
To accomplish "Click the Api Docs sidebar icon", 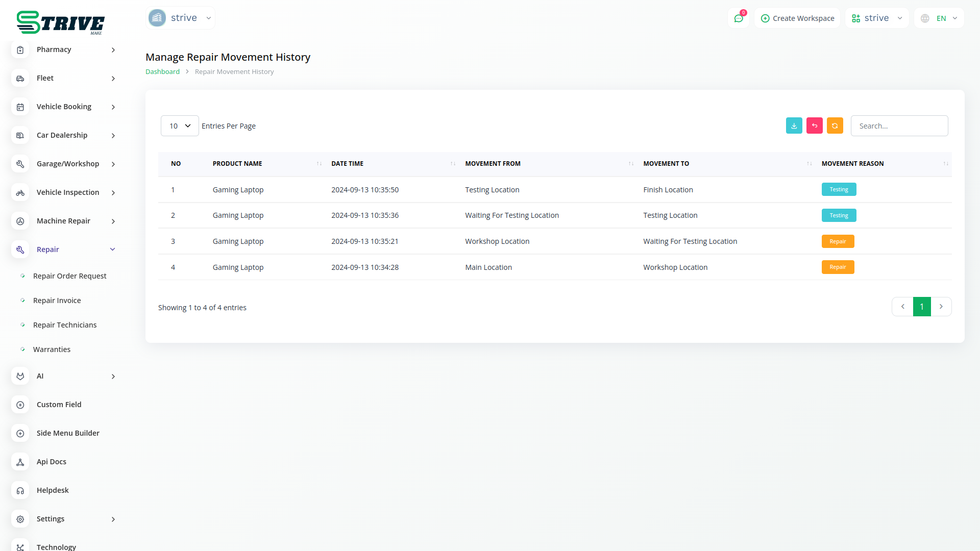I will tap(20, 462).
